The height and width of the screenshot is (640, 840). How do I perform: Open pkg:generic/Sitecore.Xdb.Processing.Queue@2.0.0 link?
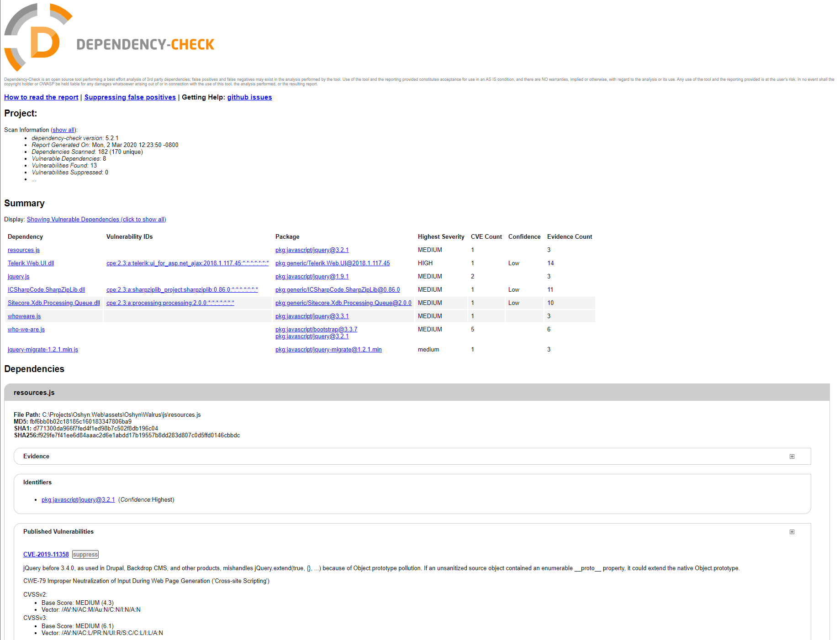[x=343, y=303]
